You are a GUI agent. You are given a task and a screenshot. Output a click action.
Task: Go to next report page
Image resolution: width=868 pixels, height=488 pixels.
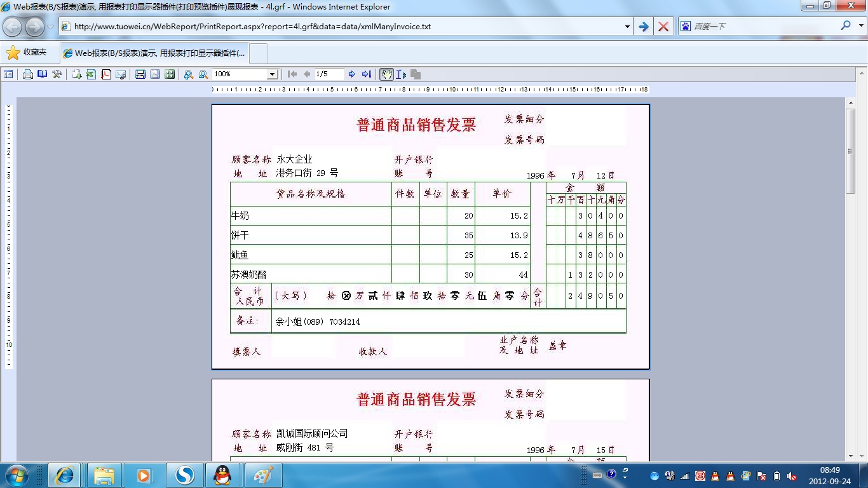click(352, 74)
